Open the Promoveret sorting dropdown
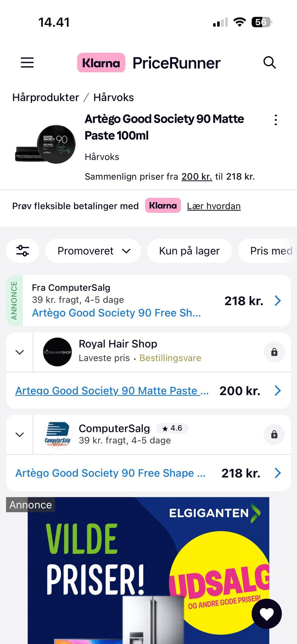This screenshot has width=297, height=644. click(x=93, y=251)
